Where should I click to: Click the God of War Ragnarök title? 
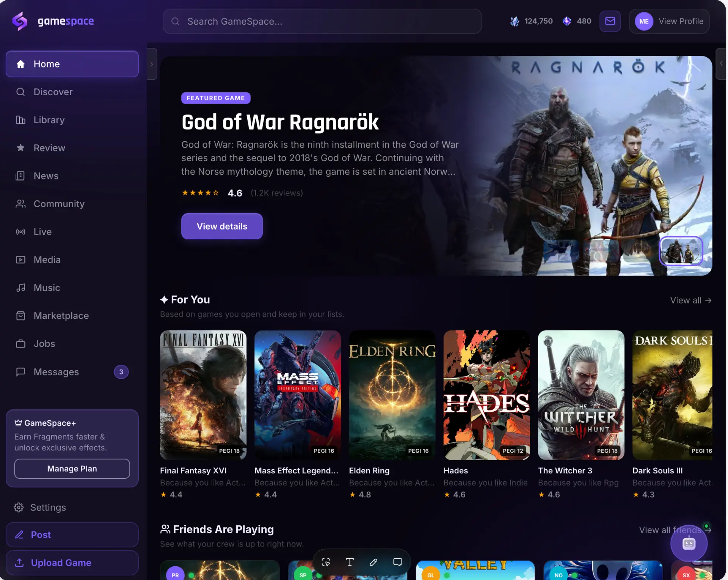(280, 122)
